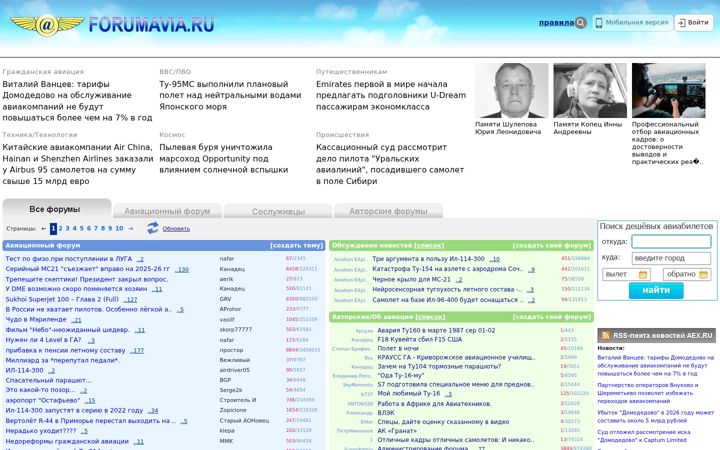This screenshot has height=450, width=720.
Task: Open news Ту-95МС выполнили плановый полет
Action: point(230,96)
